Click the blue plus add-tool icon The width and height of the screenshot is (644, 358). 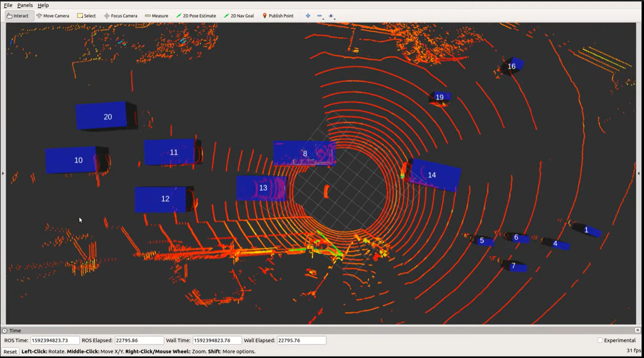[x=308, y=16]
